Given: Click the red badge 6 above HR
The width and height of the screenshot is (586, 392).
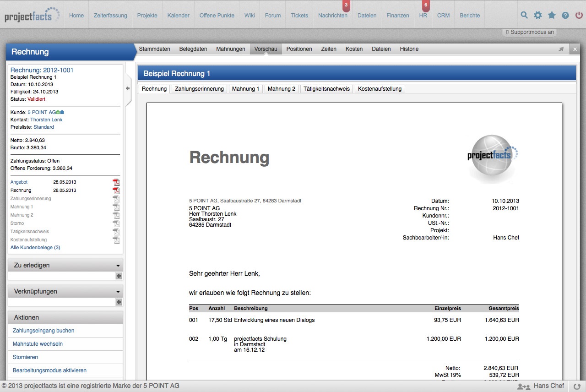Looking at the screenshot, I should click(x=426, y=5).
